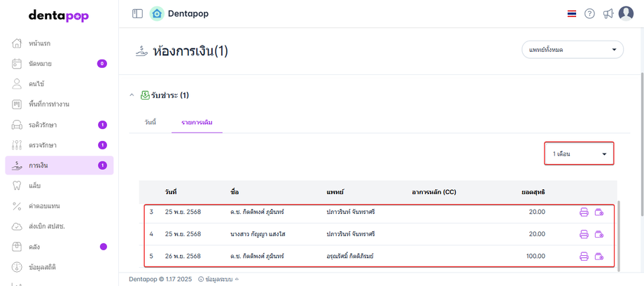Click the ข้อมูลระบบ footer link
644x286 pixels.
pyautogui.click(x=218, y=279)
